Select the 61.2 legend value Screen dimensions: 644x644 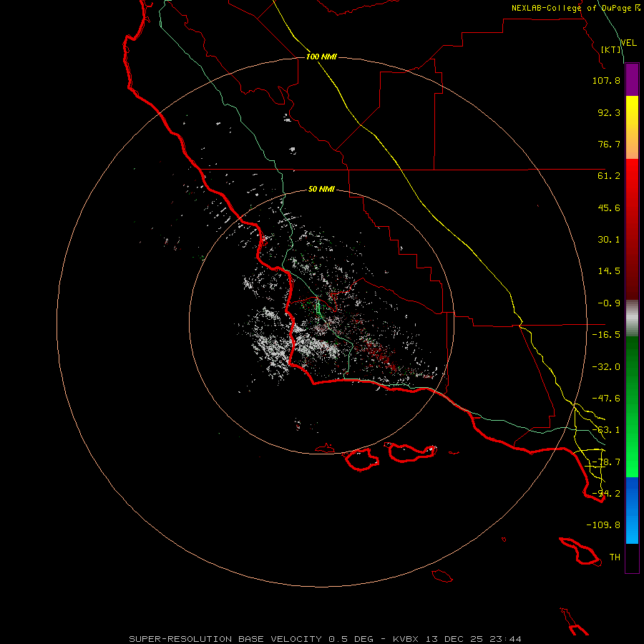click(x=609, y=176)
